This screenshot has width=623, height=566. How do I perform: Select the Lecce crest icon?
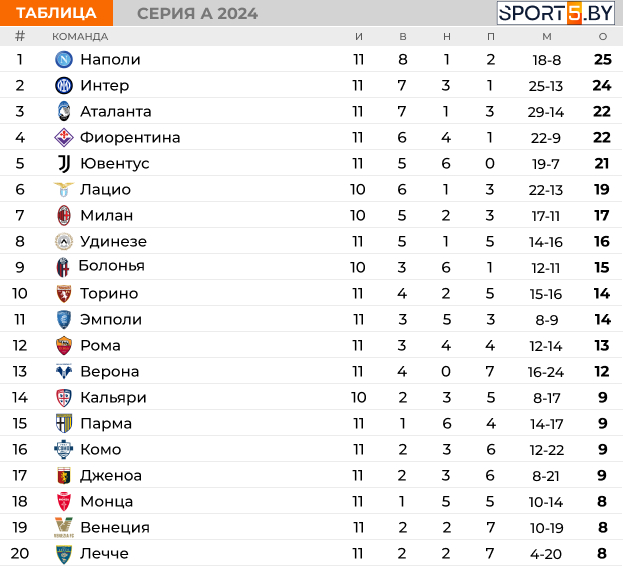click(x=64, y=554)
